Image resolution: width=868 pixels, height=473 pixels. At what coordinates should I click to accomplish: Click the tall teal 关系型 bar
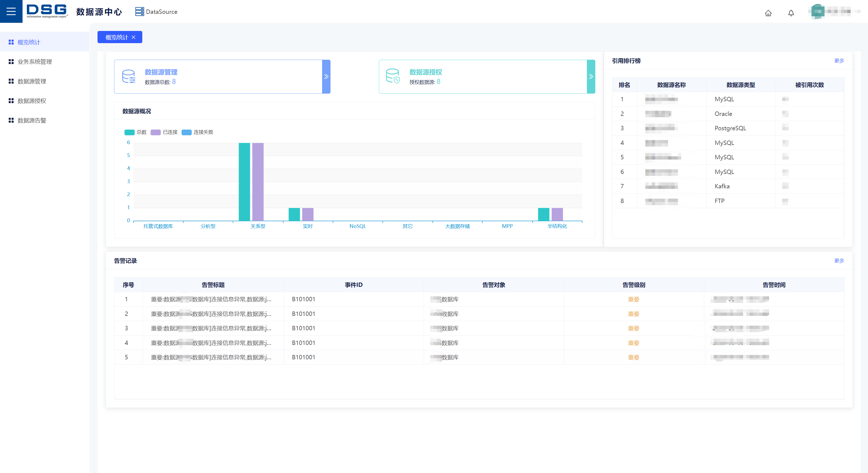(x=244, y=182)
